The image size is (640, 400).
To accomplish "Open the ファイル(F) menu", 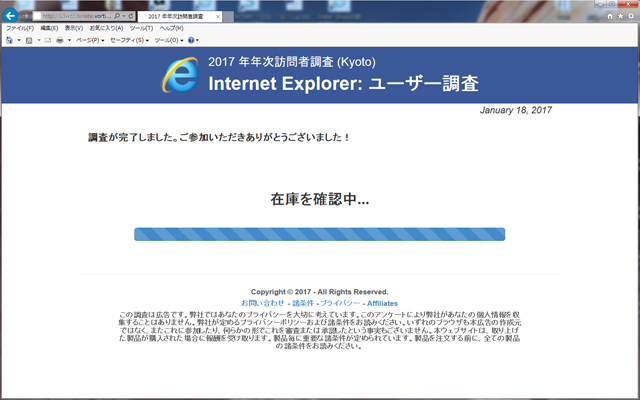I will 20,28.
